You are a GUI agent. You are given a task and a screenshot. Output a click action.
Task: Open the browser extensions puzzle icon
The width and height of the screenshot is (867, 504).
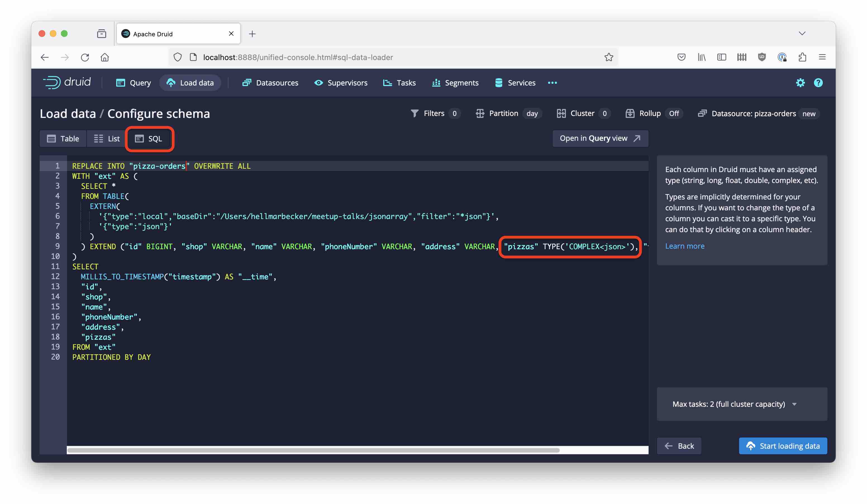802,57
